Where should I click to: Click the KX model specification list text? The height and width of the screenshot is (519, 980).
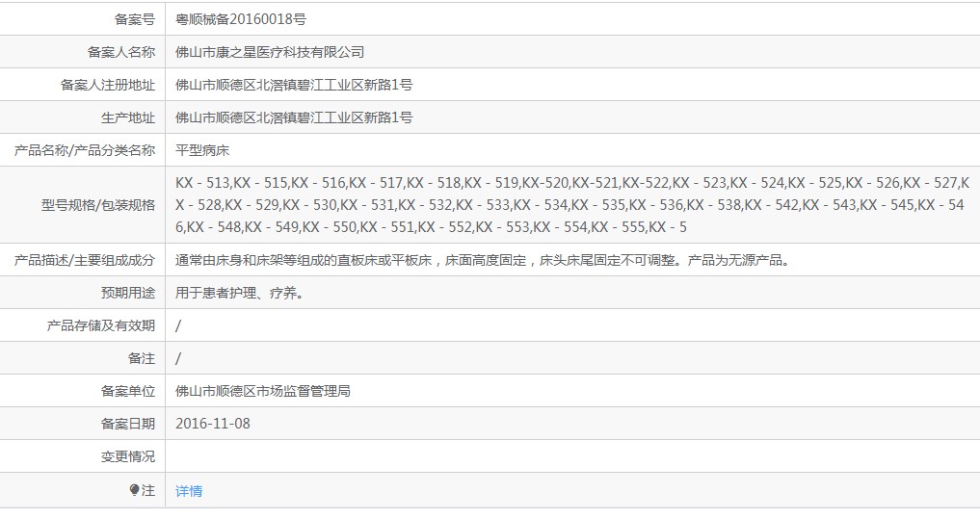coord(571,205)
